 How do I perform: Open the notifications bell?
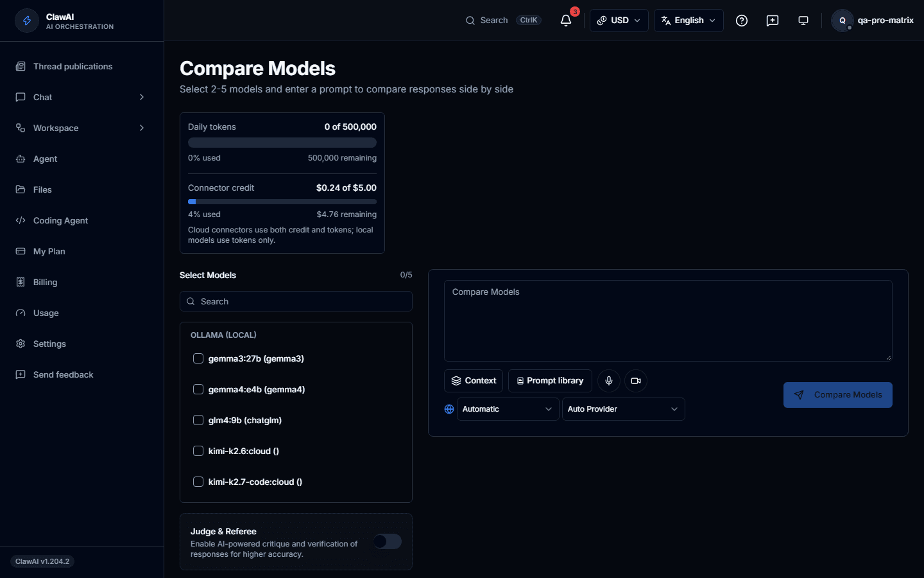tap(566, 21)
